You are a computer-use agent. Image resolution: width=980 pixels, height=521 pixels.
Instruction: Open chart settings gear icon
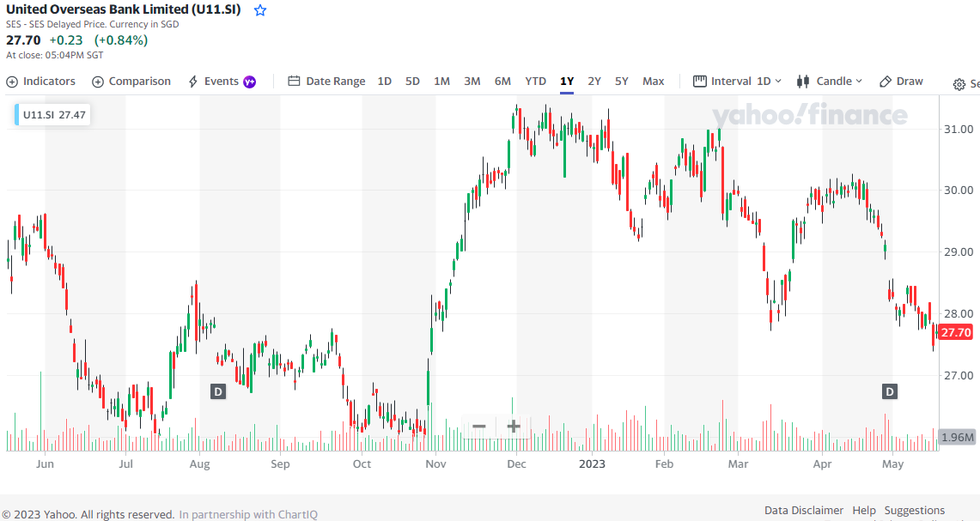coord(959,84)
